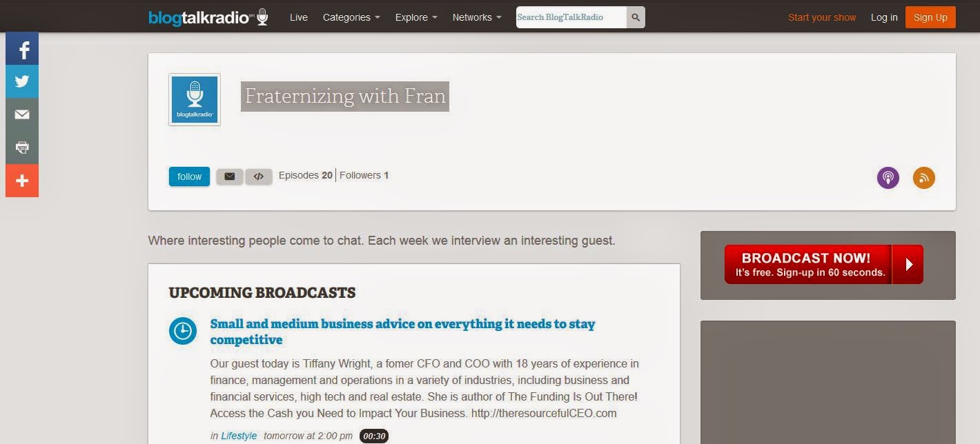
Task: Open the purple podcast icon
Action: (888, 178)
